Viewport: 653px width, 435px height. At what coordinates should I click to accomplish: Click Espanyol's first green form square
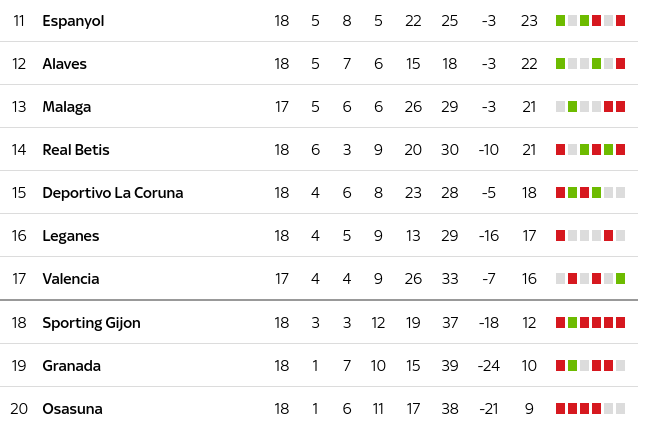(x=561, y=21)
